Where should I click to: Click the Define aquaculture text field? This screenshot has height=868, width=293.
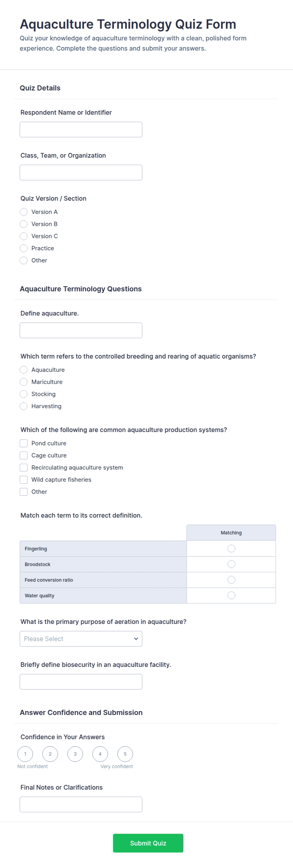81,330
